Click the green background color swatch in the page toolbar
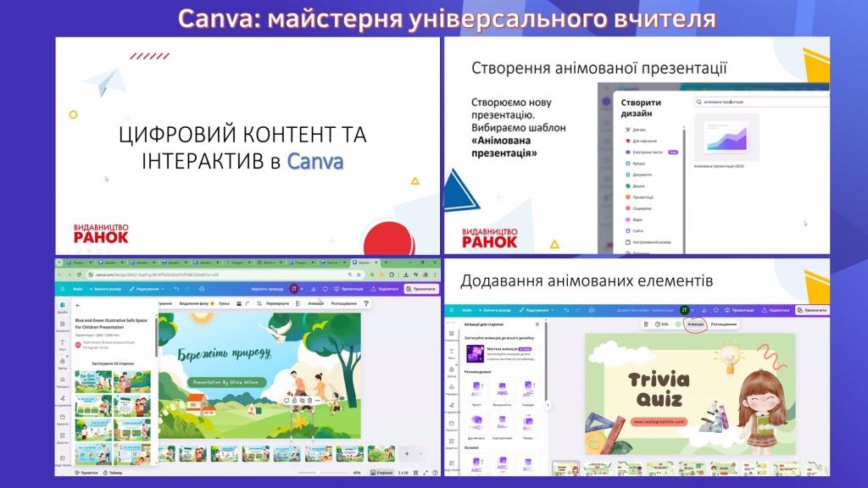 (678, 324)
